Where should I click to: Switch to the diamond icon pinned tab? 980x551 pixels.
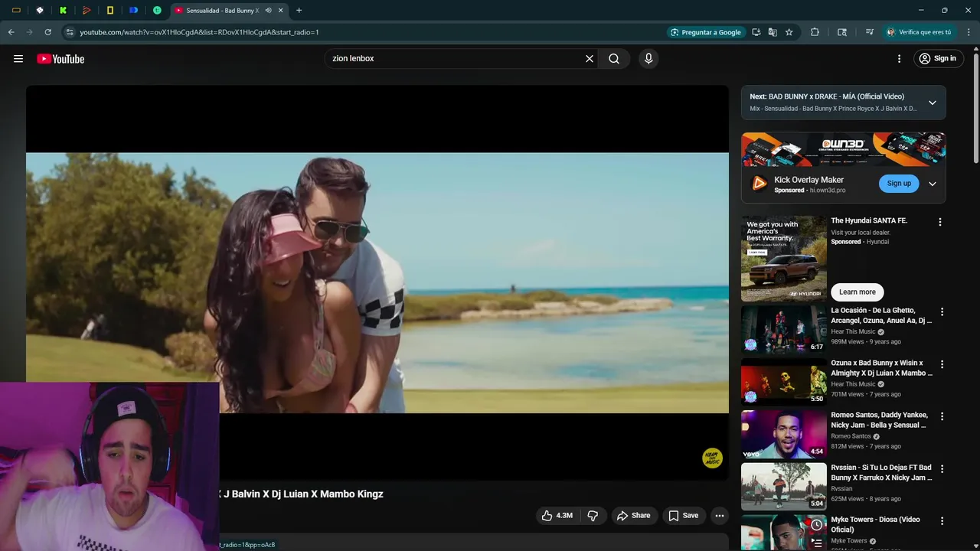(40, 11)
